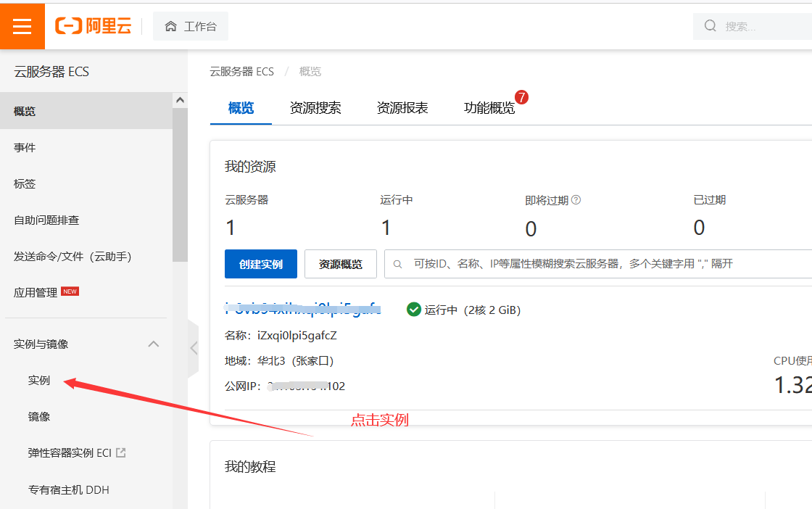Click the blurred instance ID link
Image resolution: width=812 pixels, height=509 pixels.
coord(303,309)
